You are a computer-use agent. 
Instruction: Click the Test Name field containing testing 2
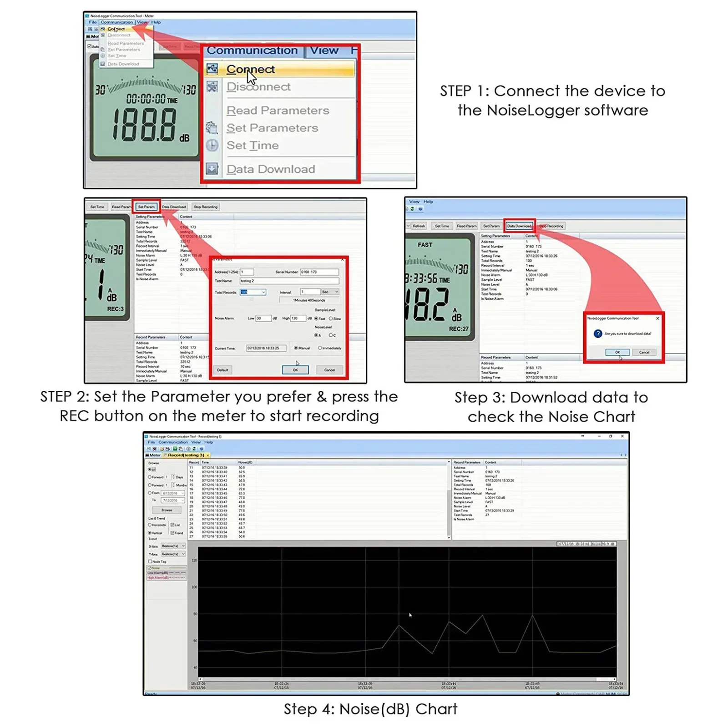tap(289, 281)
